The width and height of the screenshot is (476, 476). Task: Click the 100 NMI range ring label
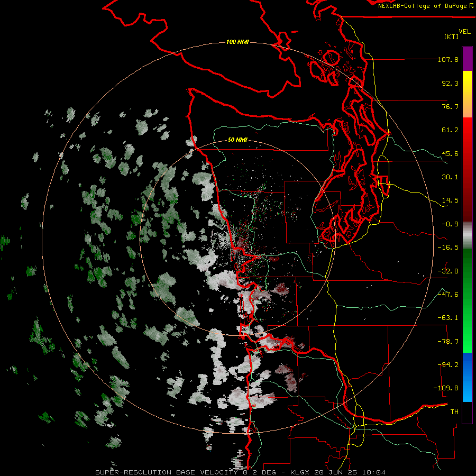(237, 42)
